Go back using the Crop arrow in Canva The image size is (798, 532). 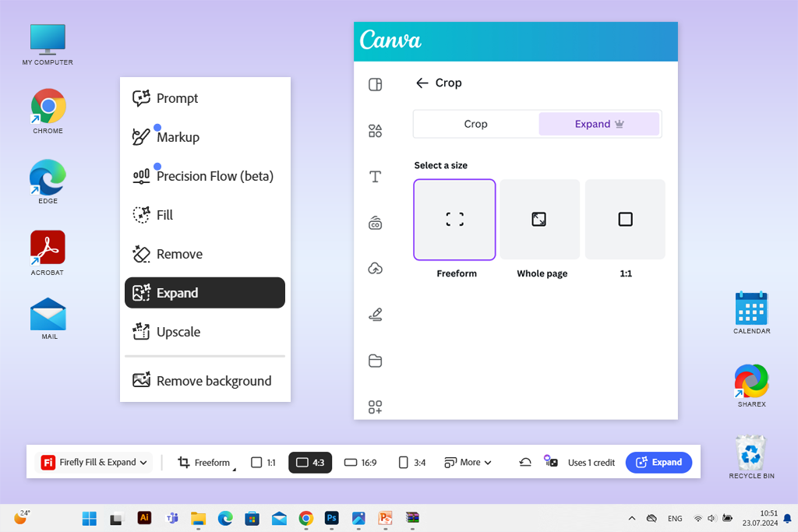422,83
